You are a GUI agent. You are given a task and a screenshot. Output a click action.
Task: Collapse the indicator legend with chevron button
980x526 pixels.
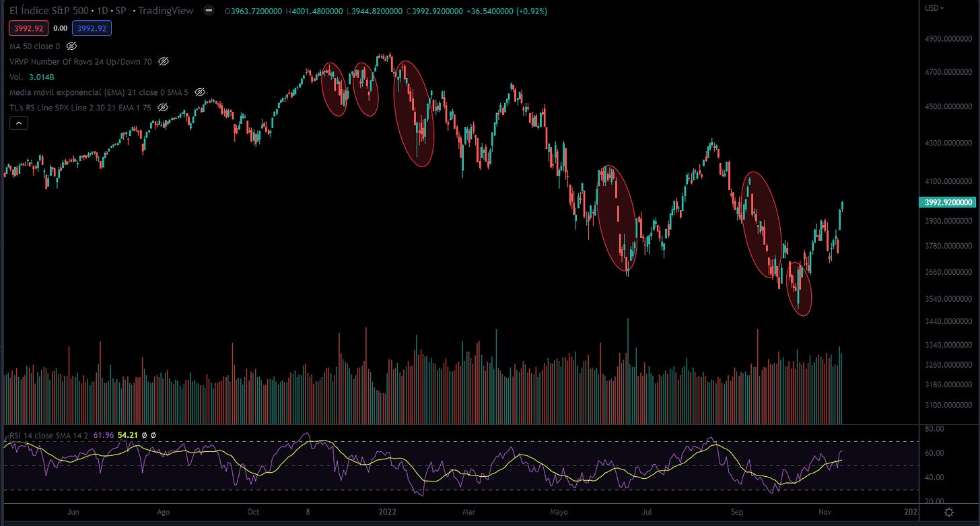pos(19,123)
